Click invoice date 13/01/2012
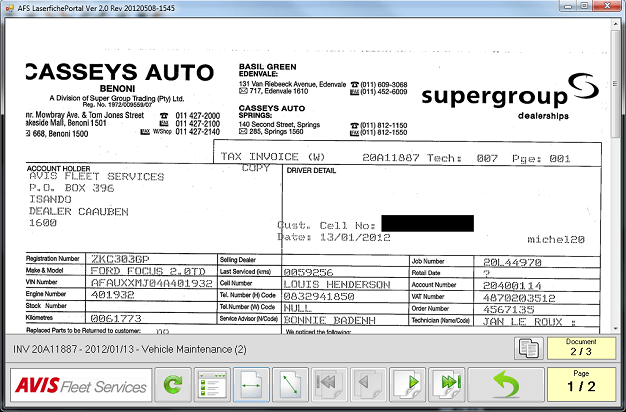Viewport: 626px width, 412px height. point(355,238)
